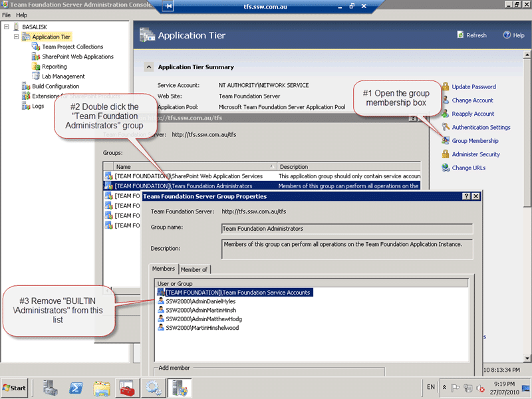Sort groups by Description column header

coord(348,167)
